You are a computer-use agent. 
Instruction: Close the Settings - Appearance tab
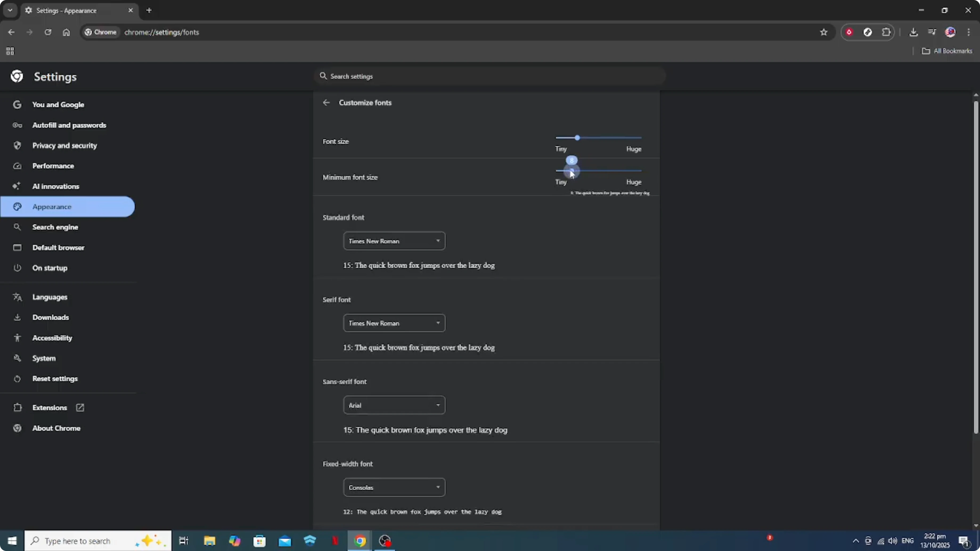130,10
